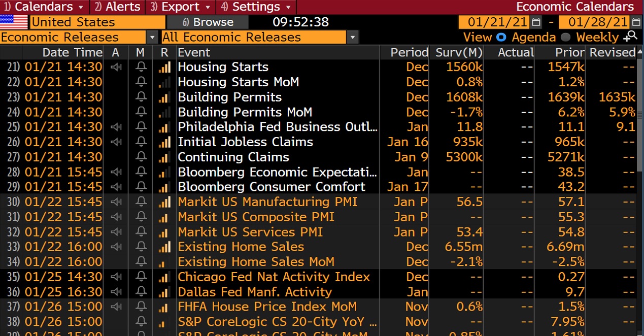
Task: Click the bell alert icon for Housing Starts
Action: 141,67
